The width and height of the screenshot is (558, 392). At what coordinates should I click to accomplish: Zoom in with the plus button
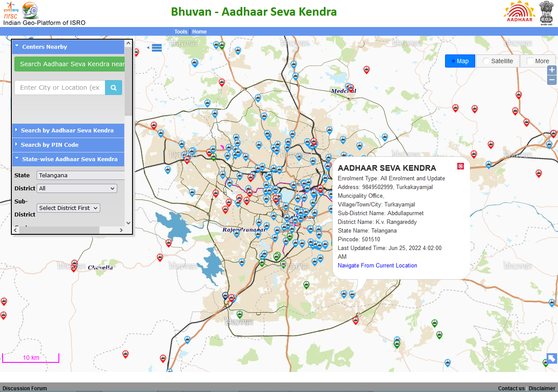[552, 70]
